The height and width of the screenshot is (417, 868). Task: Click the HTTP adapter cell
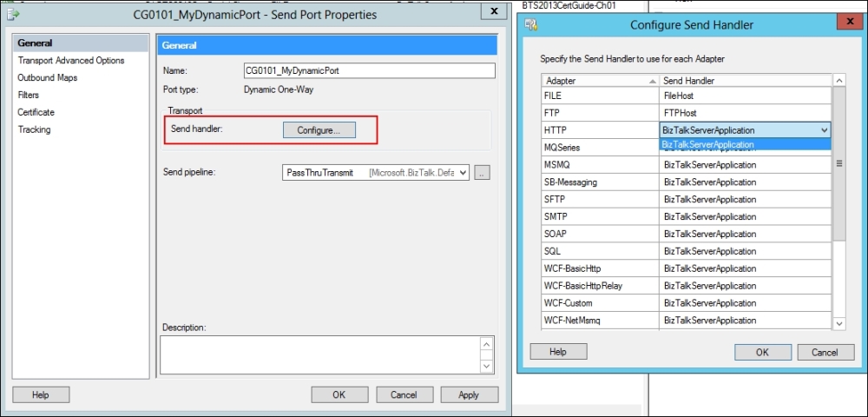(600, 130)
